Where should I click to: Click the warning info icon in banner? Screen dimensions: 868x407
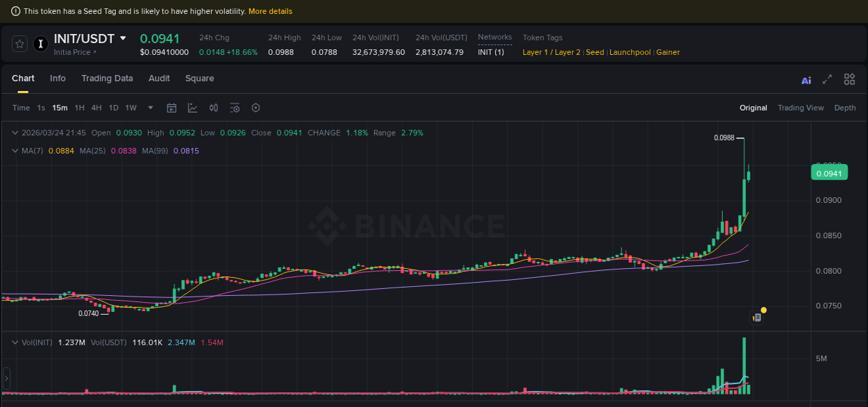point(15,11)
